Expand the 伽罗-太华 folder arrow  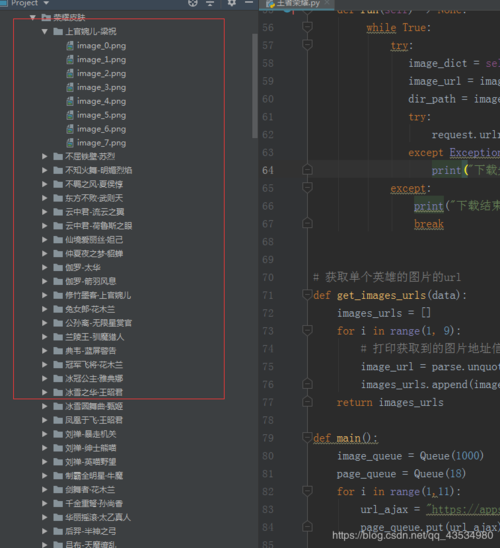44,267
